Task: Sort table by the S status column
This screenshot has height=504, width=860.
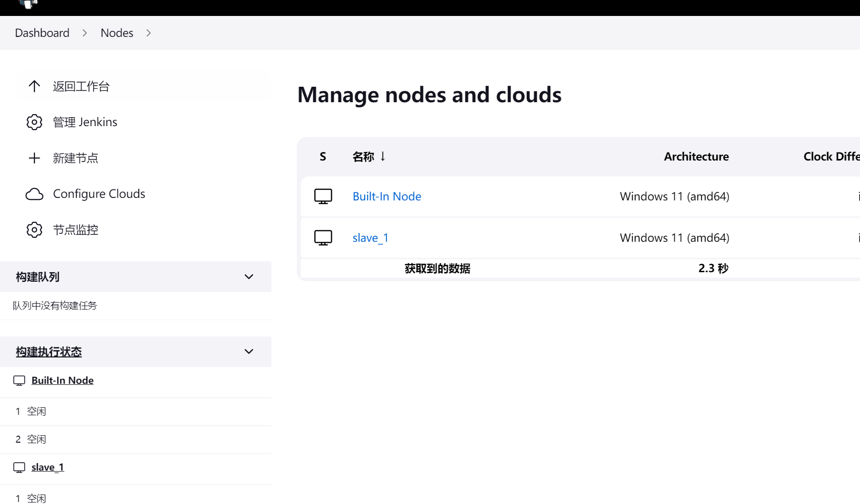Action: [x=323, y=157]
